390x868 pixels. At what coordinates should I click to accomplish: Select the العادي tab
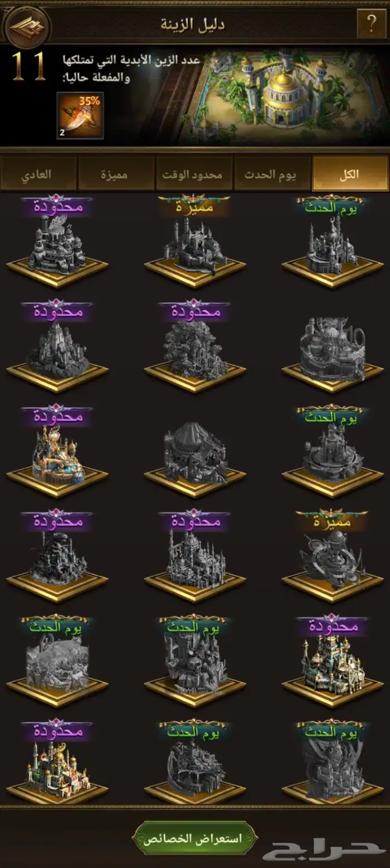coord(38,173)
